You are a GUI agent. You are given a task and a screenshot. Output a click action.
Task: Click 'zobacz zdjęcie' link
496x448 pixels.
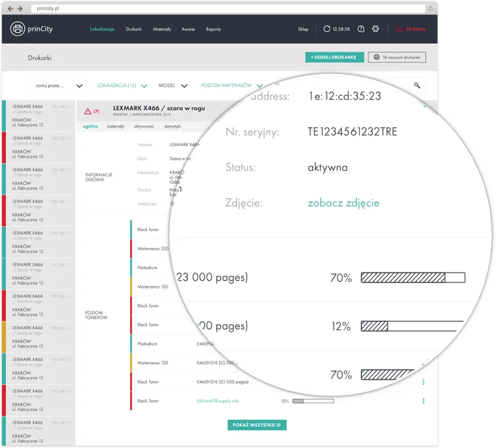[x=344, y=203]
